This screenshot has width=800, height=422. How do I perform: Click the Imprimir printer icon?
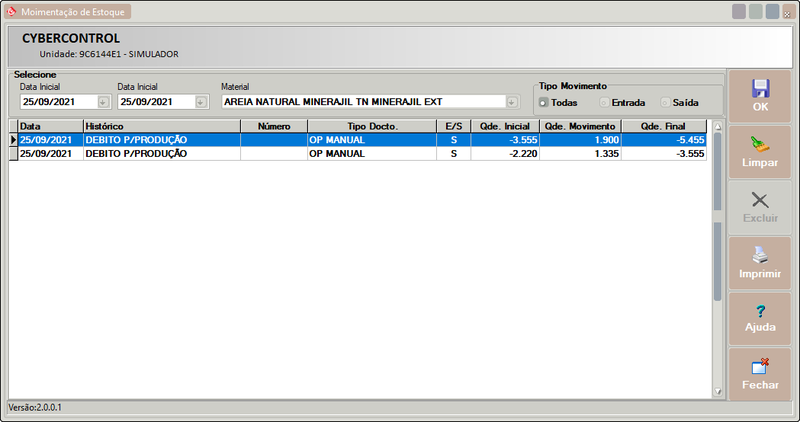tap(759, 255)
